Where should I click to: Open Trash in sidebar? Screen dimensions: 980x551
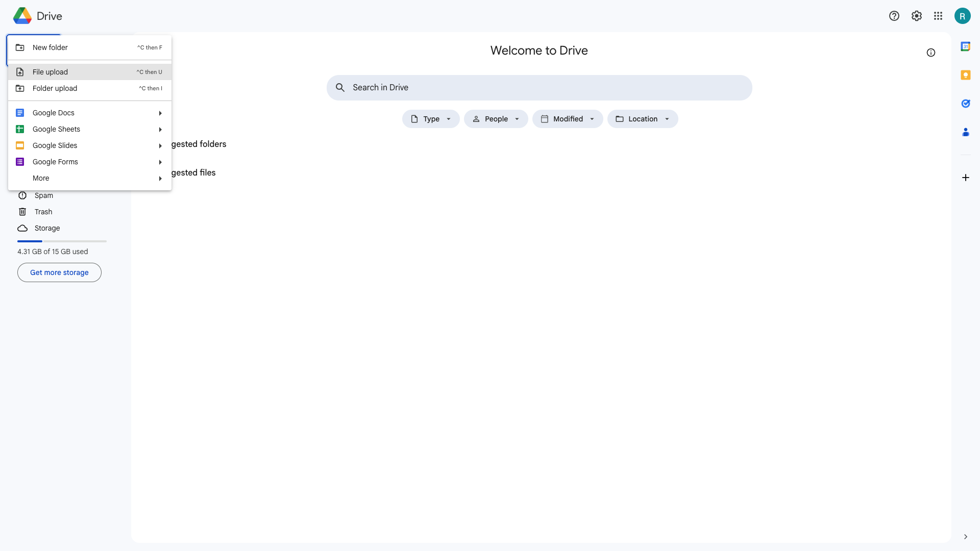[43, 212]
